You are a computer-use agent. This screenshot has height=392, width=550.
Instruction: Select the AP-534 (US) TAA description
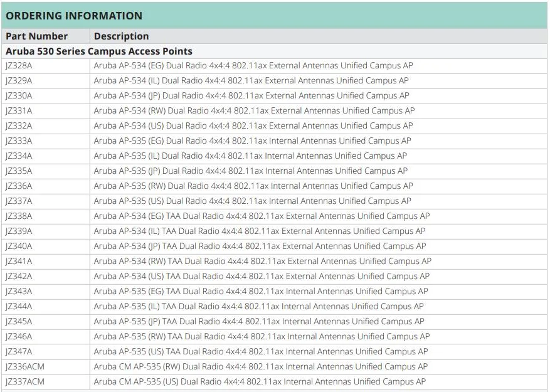262,277
